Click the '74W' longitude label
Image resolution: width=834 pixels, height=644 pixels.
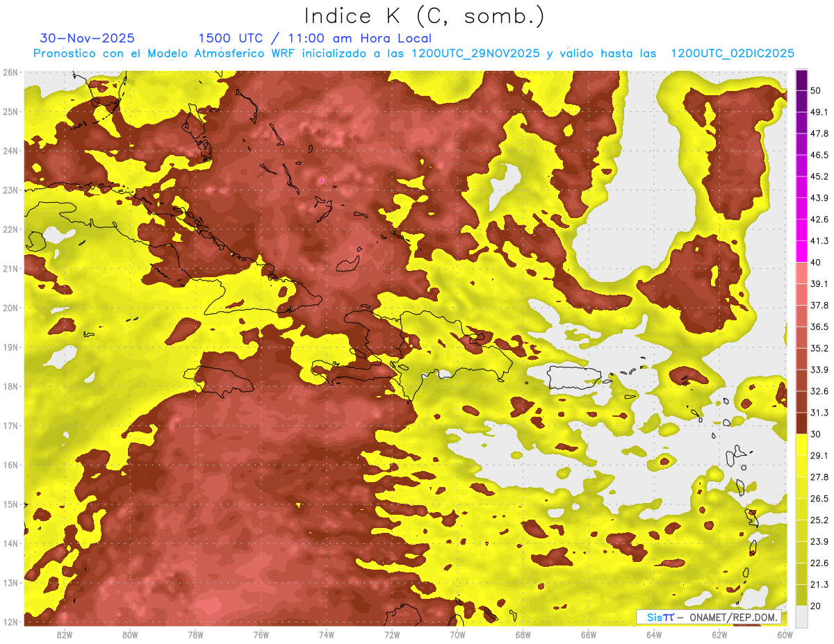click(x=327, y=635)
